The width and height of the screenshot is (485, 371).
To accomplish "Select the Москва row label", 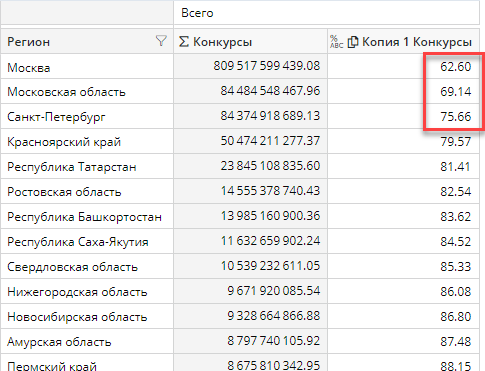I will click(x=29, y=68).
